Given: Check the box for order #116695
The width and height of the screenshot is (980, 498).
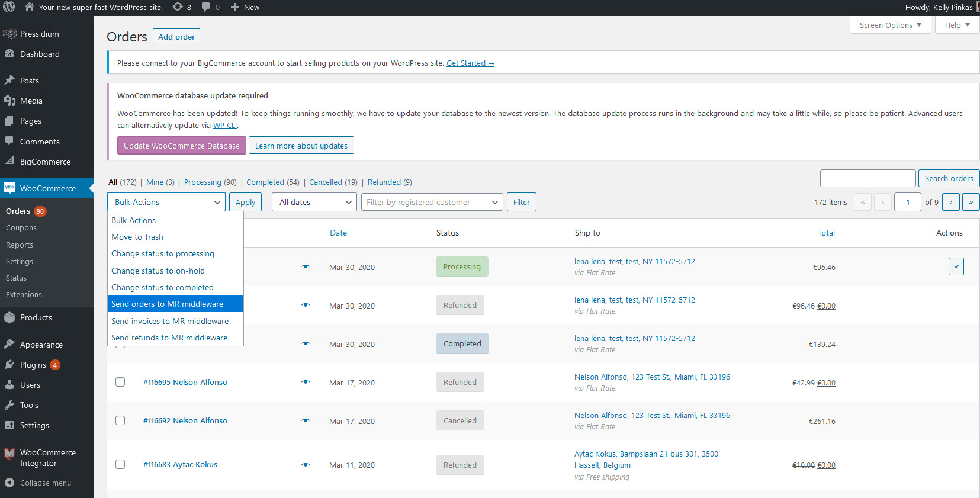Looking at the screenshot, I should (120, 382).
